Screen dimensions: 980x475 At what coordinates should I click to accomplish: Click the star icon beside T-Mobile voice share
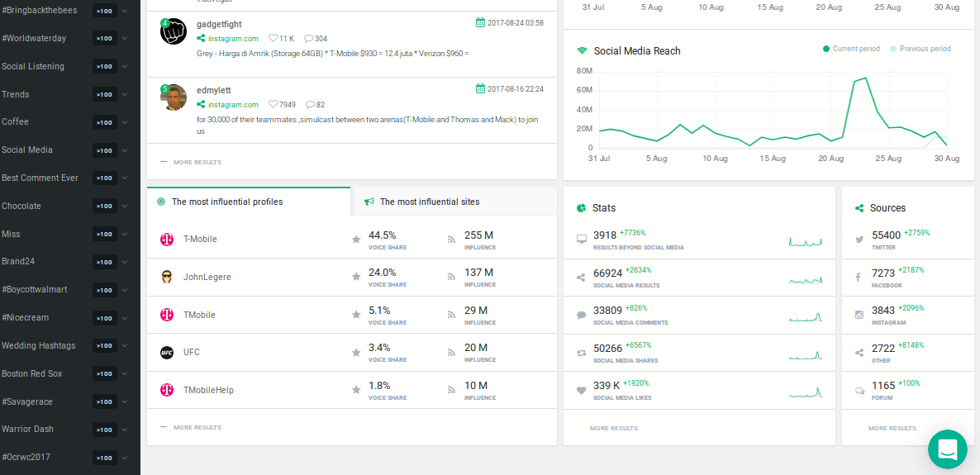tap(356, 240)
